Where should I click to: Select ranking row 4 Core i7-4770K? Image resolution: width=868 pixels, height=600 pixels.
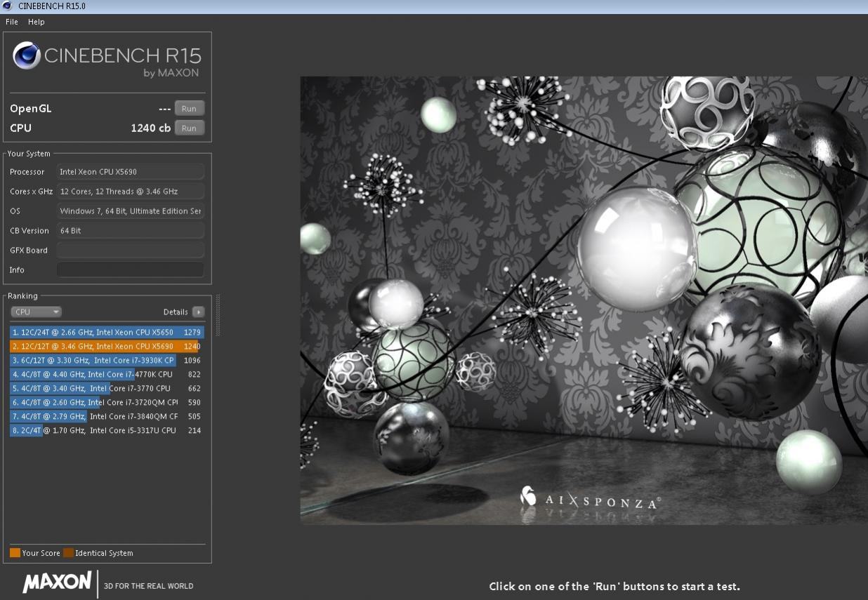point(107,374)
